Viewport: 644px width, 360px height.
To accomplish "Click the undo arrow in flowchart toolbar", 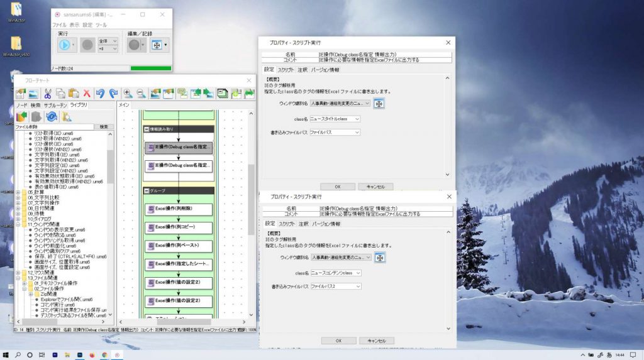I will tap(100, 93).
